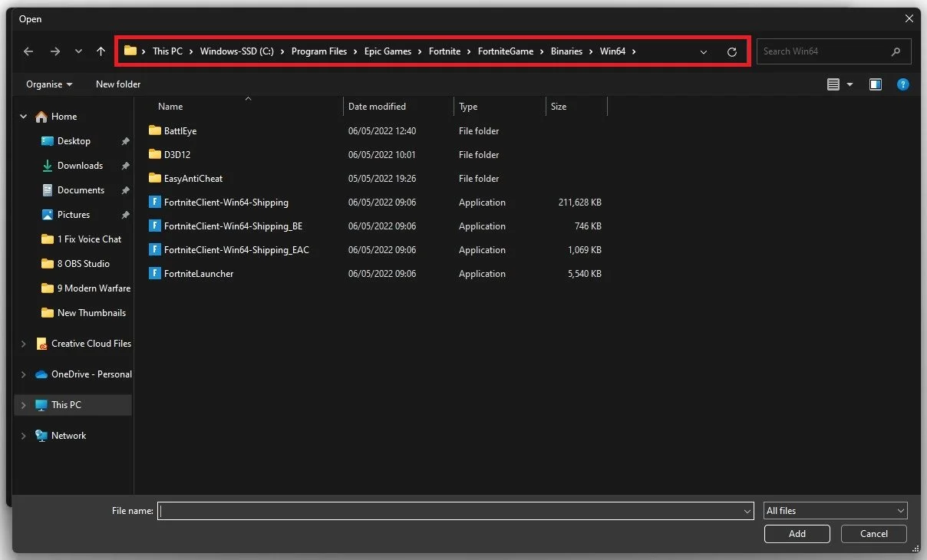Expand Creative Cloud Files node
Viewport: 927px width, 560px height.
[x=23, y=344]
